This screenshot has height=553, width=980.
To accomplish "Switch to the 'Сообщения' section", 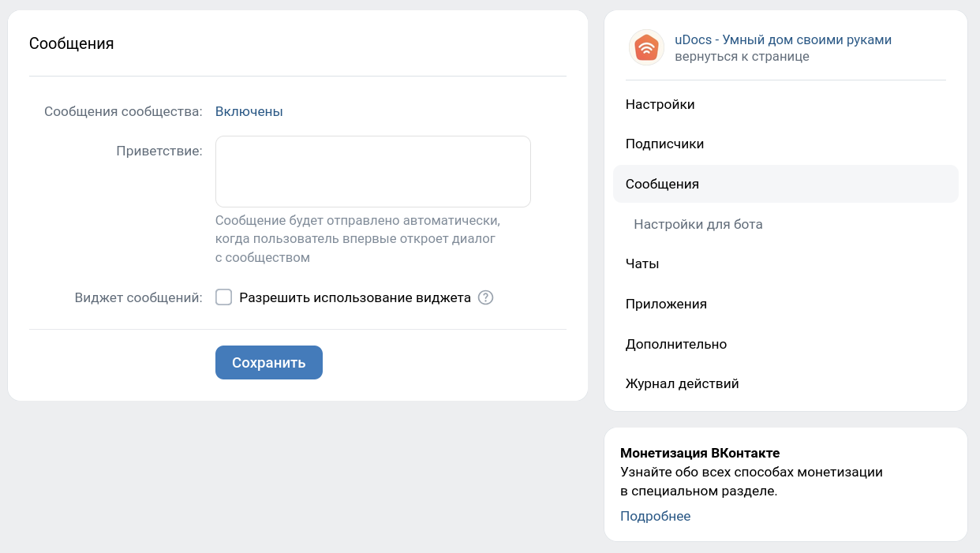I will point(662,184).
